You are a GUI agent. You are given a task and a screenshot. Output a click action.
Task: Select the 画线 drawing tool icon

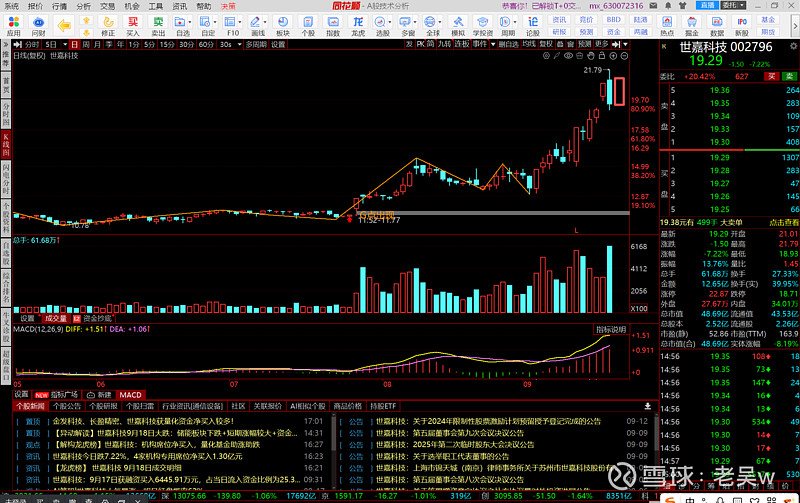tap(256, 25)
